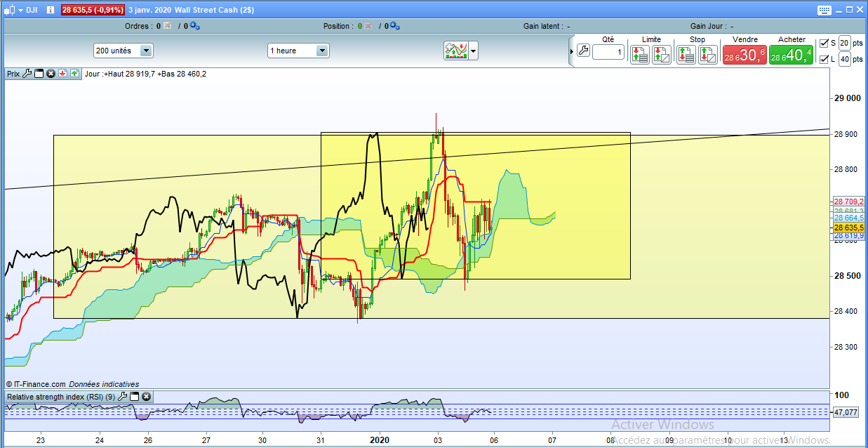
Task: Click the L points input field
Action: pos(845,60)
